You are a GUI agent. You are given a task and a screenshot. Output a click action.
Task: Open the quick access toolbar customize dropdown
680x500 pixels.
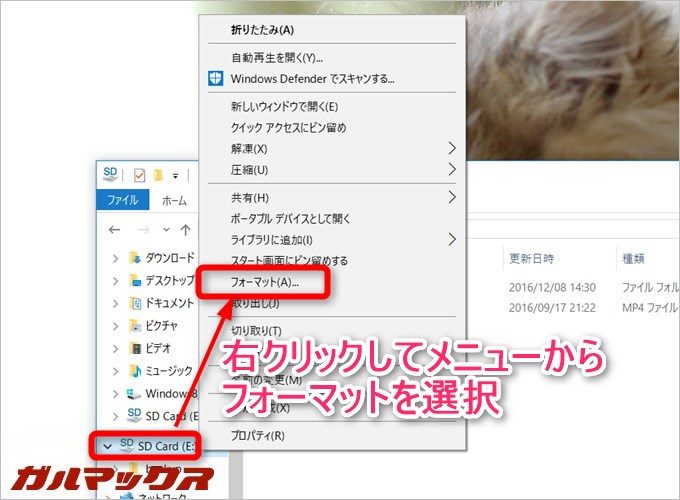pyautogui.click(x=175, y=176)
